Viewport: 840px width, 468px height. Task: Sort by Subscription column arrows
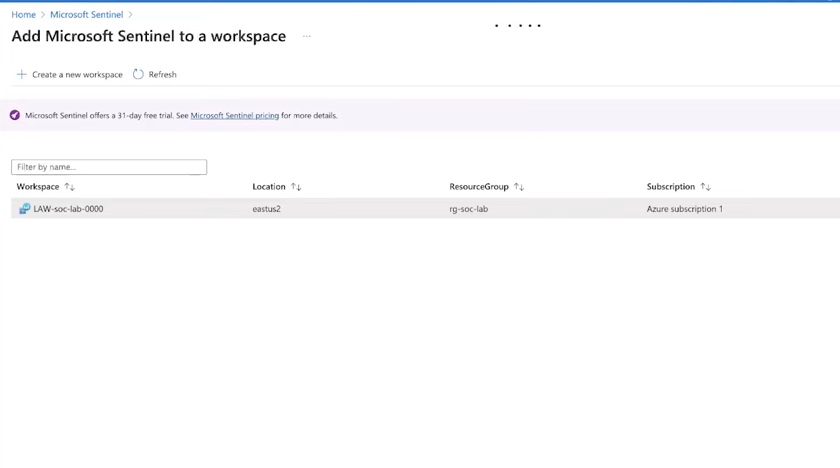[x=706, y=187]
